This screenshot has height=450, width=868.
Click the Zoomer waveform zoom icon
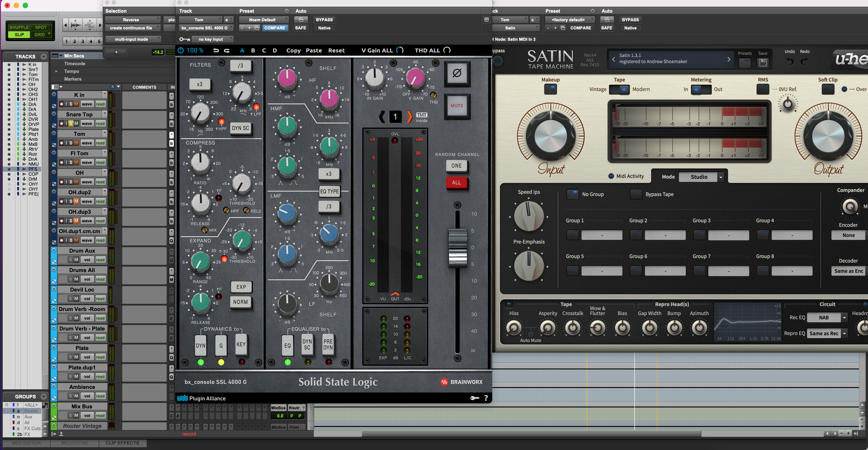point(76,25)
